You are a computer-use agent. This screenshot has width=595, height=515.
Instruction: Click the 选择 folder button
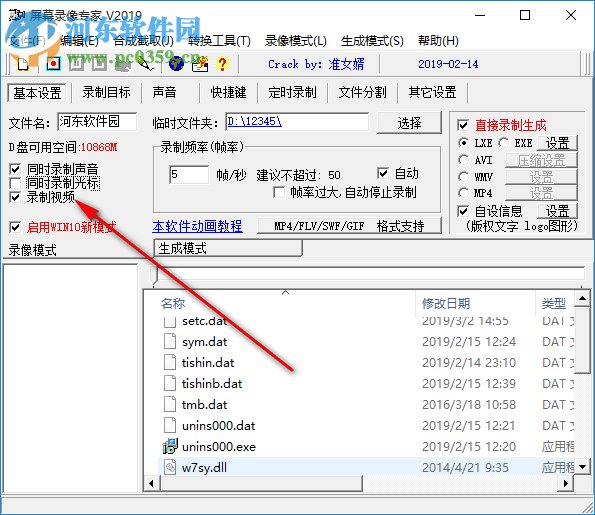point(409,123)
